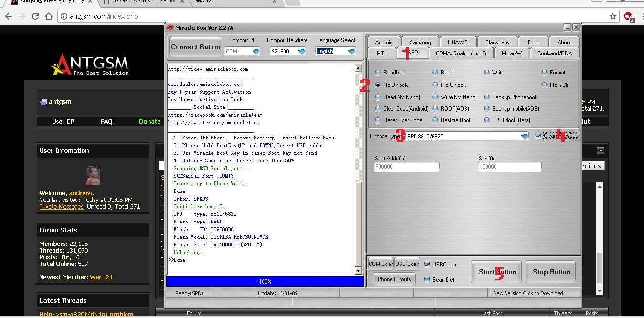Screen dimensions: 644x318
Task: Click the COM Scan button
Action: tap(381, 264)
